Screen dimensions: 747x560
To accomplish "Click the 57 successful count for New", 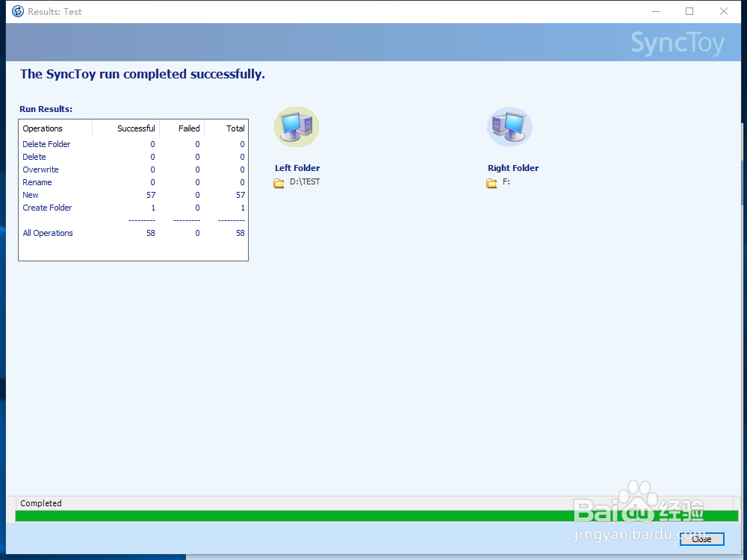I will pos(151,195).
